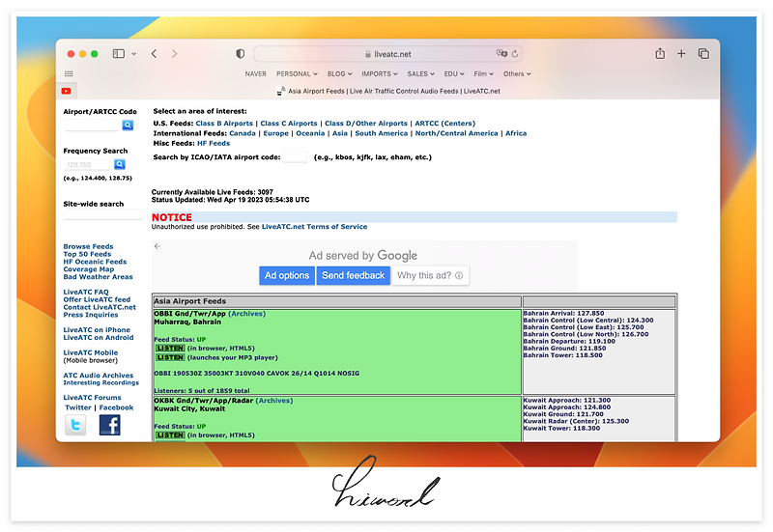Toggle the Safari sidebar button
The image size is (773, 532).
pyautogui.click(x=118, y=54)
